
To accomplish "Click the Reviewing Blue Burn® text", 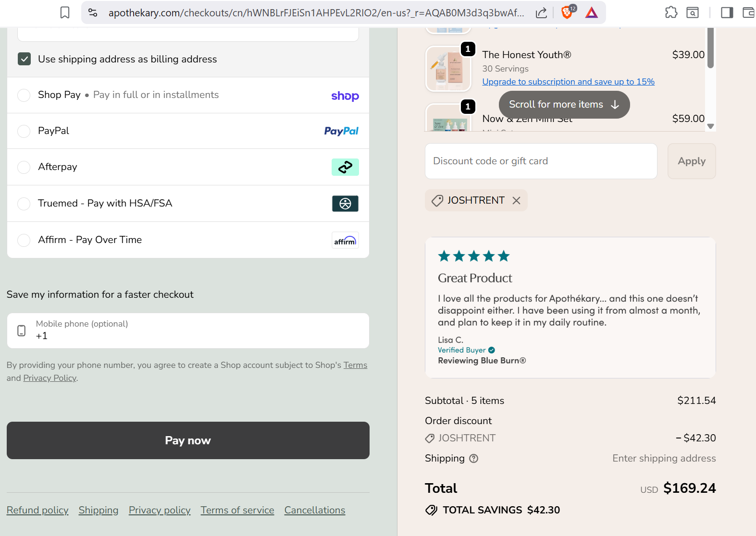I will 482,361.
